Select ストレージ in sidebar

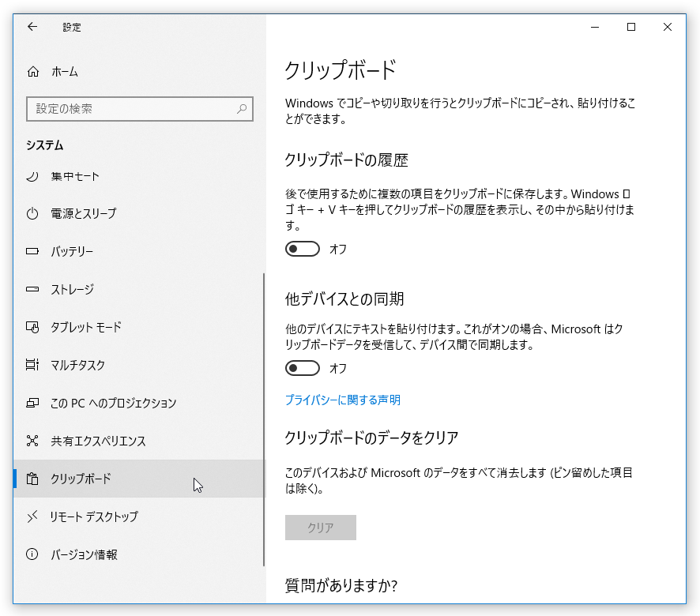[138, 289]
